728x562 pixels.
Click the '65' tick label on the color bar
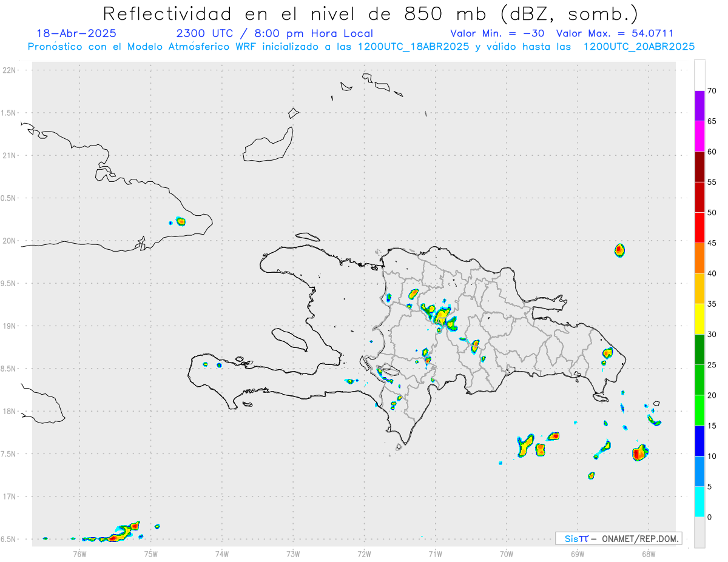point(712,121)
